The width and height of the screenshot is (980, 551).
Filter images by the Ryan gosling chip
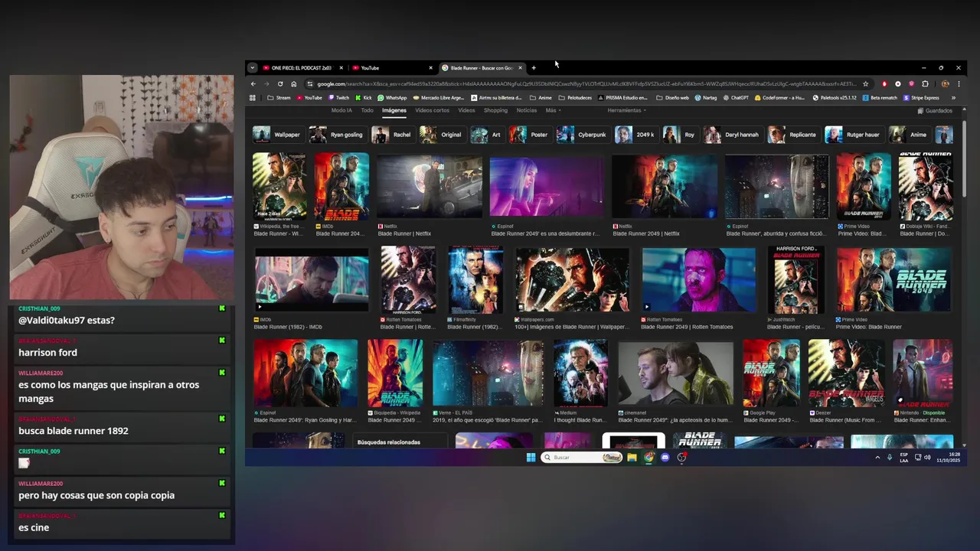(337, 135)
